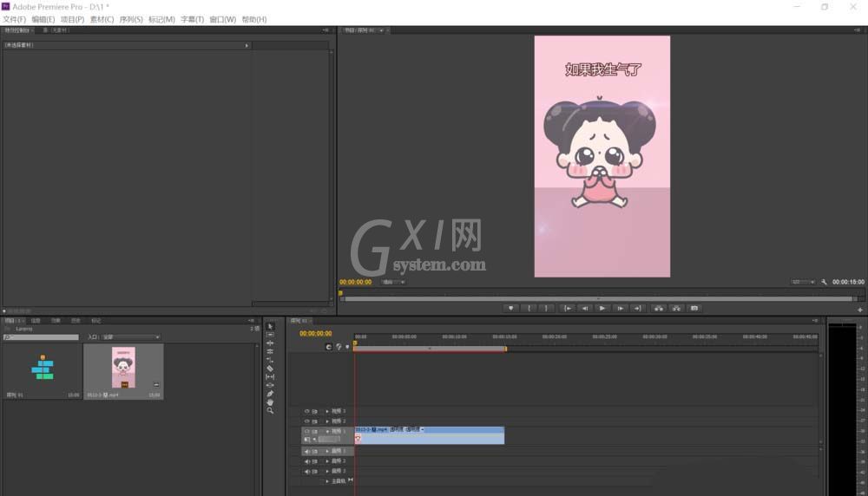868x496 pixels.
Task: Select the Hand tool
Action: (270, 402)
